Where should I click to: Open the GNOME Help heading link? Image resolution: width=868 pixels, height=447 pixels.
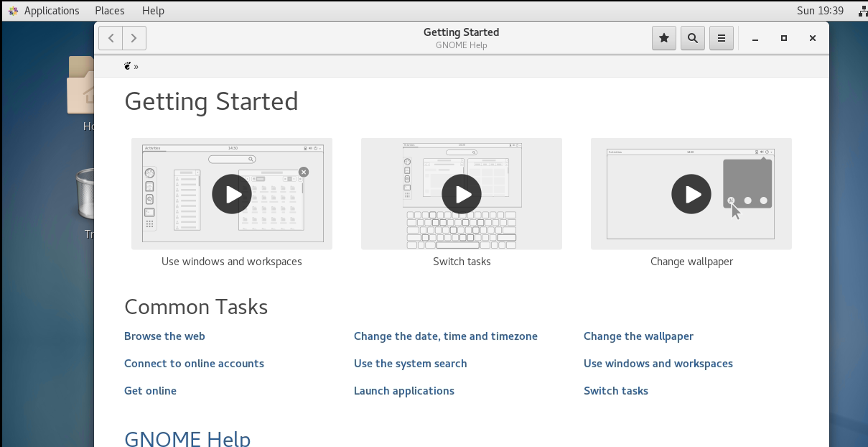point(187,438)
